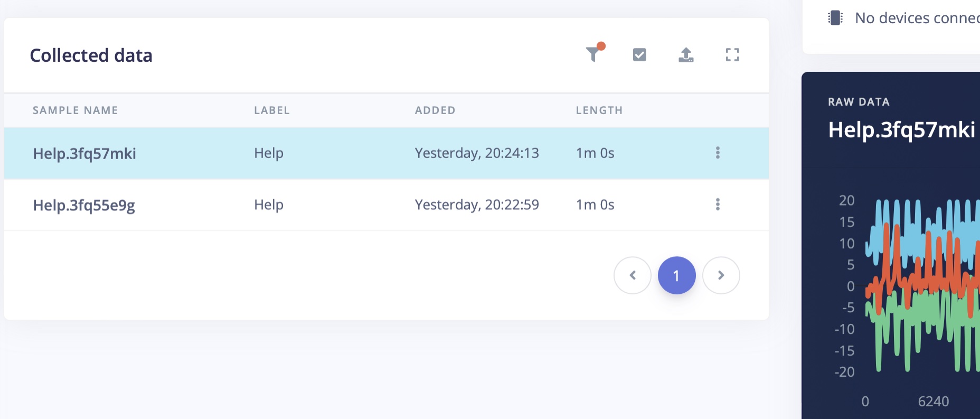Select page 1 in the pagination

click(677, 275)
